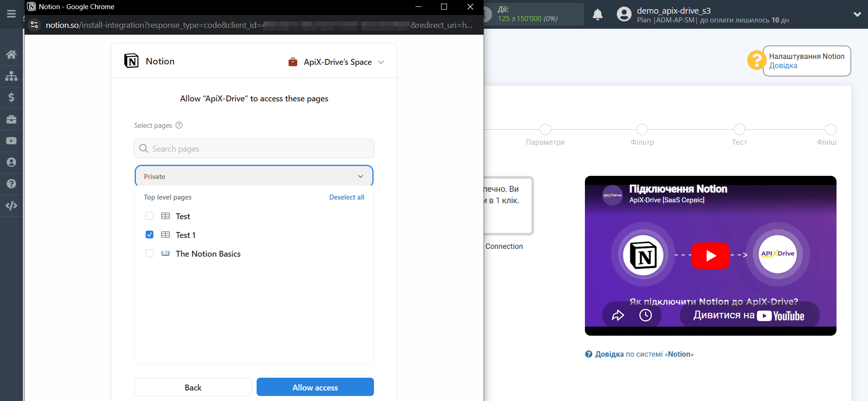This screenshot has width=868, height=401.
Task: Focus the Search pages field
Action: pyautogui.click(x=254, y=148)
